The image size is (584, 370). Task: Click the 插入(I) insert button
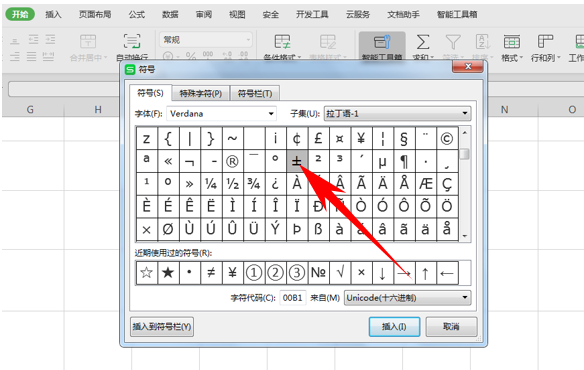394,327
